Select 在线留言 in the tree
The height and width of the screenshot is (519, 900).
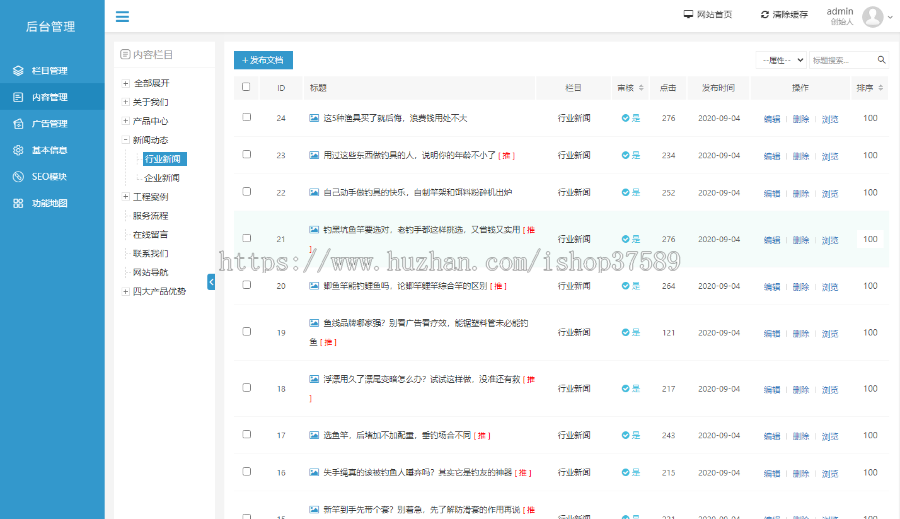click(x=150, y=235)
